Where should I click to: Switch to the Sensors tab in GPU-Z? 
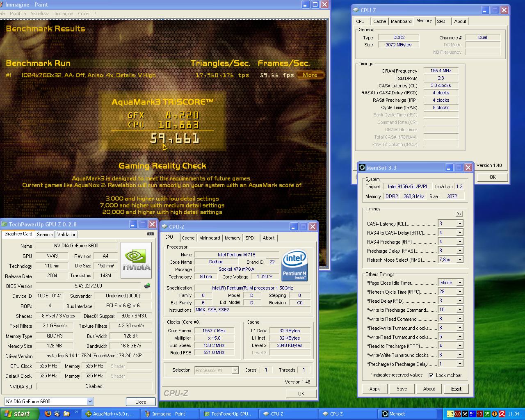pos(45,235)
